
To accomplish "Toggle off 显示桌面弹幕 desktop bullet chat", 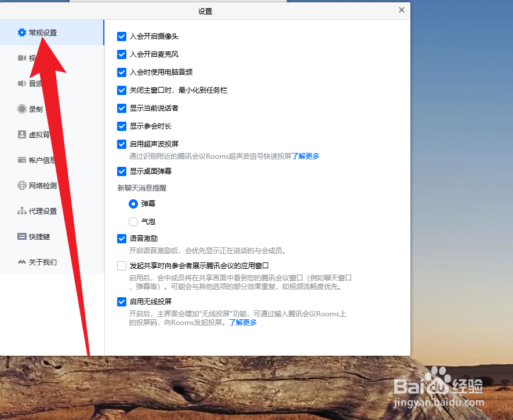I will (122, 171).
